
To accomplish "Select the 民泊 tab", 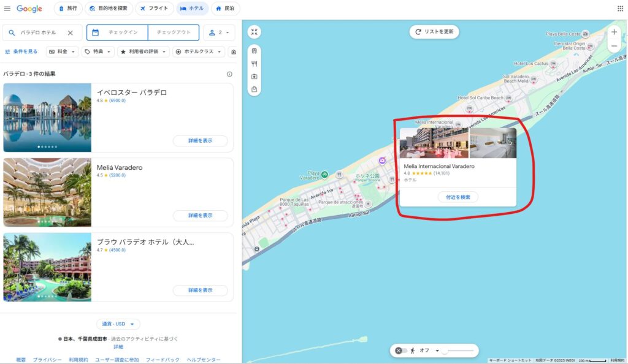I will (x=225, y=9).
